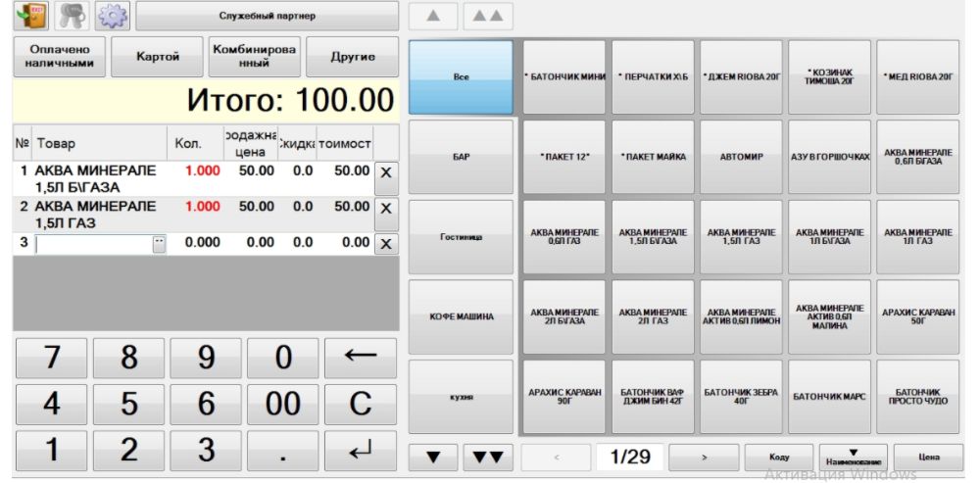This screenshot has width=980, height=483.
Task: Tap keypad clear C key
Action: [x=361, y=405]
